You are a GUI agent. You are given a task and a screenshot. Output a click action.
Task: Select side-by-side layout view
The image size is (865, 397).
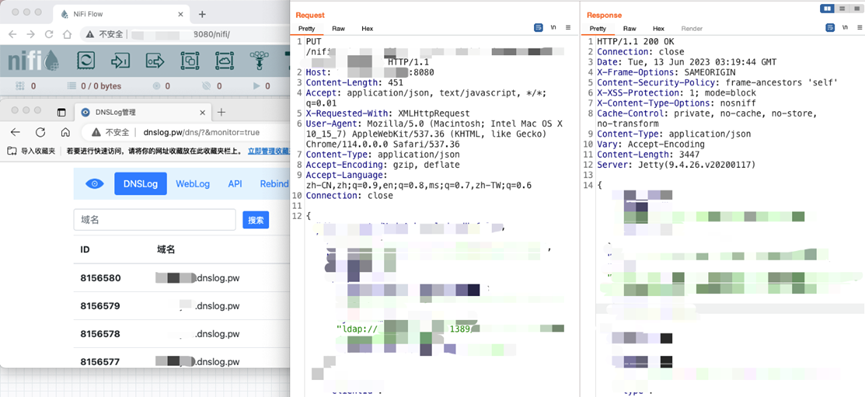click(827, 8)
